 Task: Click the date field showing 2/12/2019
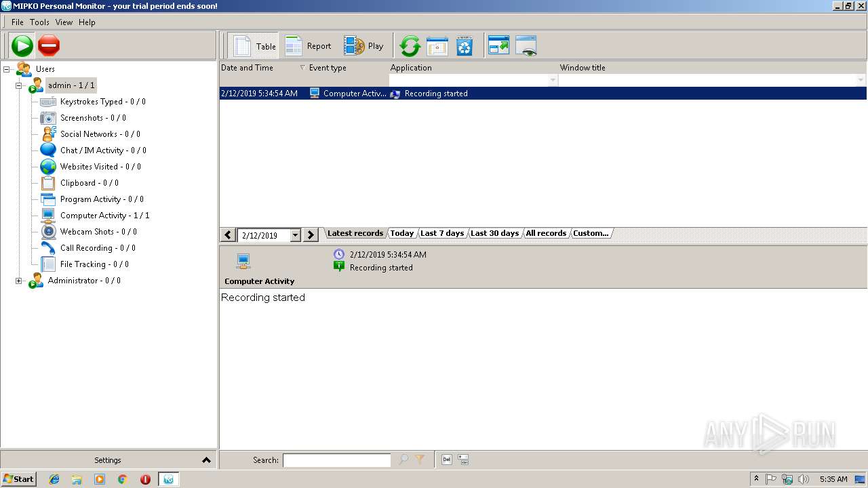[x=264, y=235]
